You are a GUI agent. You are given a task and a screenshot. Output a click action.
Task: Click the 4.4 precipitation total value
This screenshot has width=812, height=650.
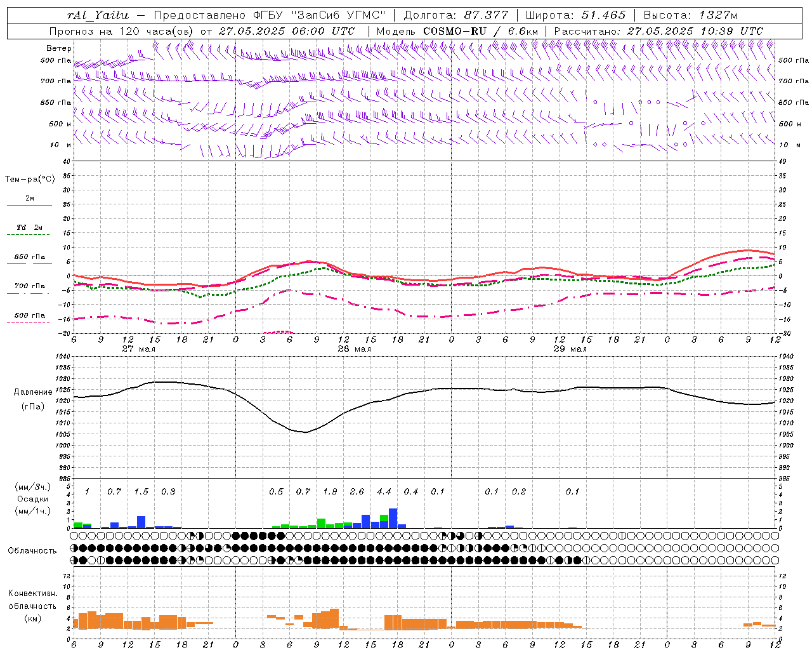tap(384, 492)
